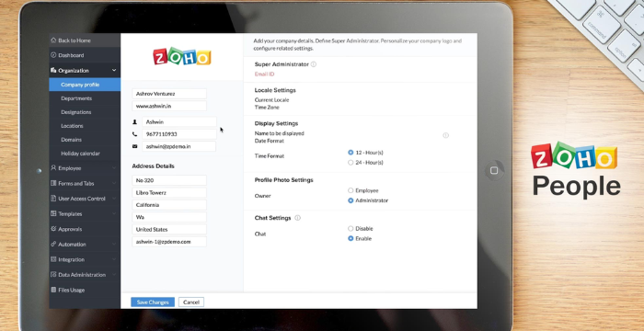Screen dimensions: 644x331
Task: Click Files Usage label
Action: (x=72, y=290)
